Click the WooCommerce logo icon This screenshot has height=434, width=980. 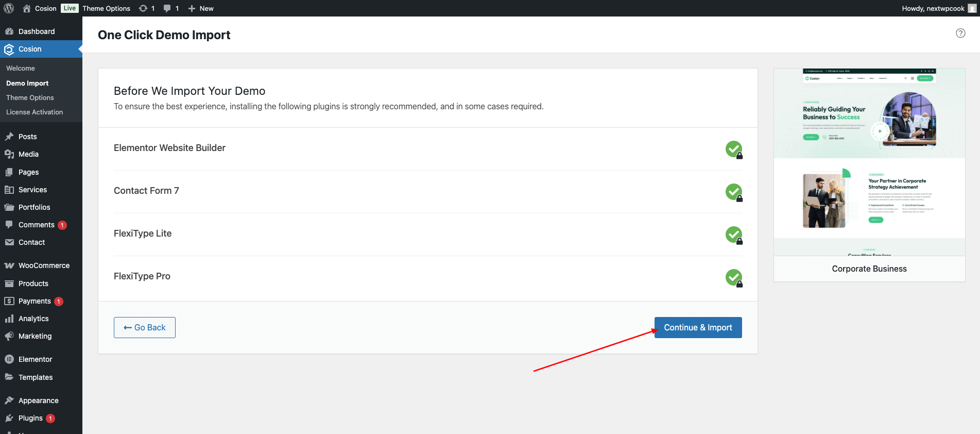point(9,265)
